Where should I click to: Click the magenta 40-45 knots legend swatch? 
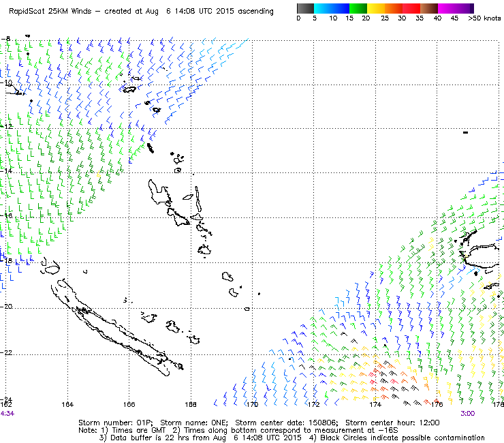point(447,8)
